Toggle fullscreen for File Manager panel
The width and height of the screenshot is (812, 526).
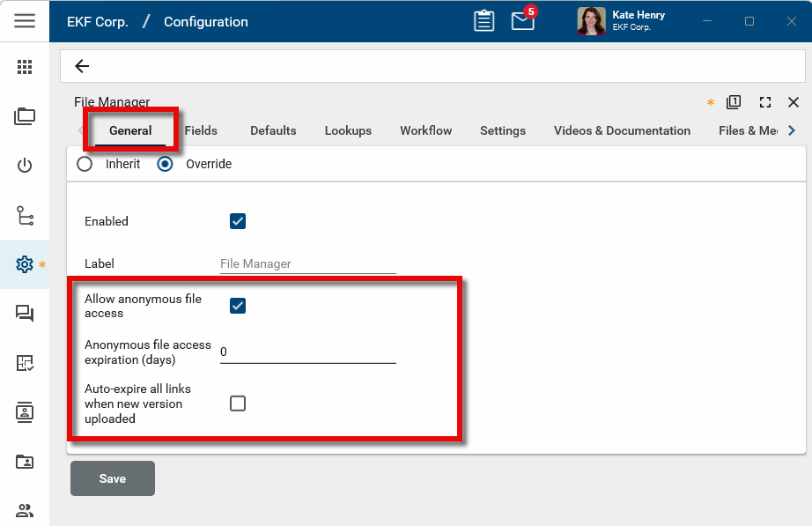tap(764, 103)
